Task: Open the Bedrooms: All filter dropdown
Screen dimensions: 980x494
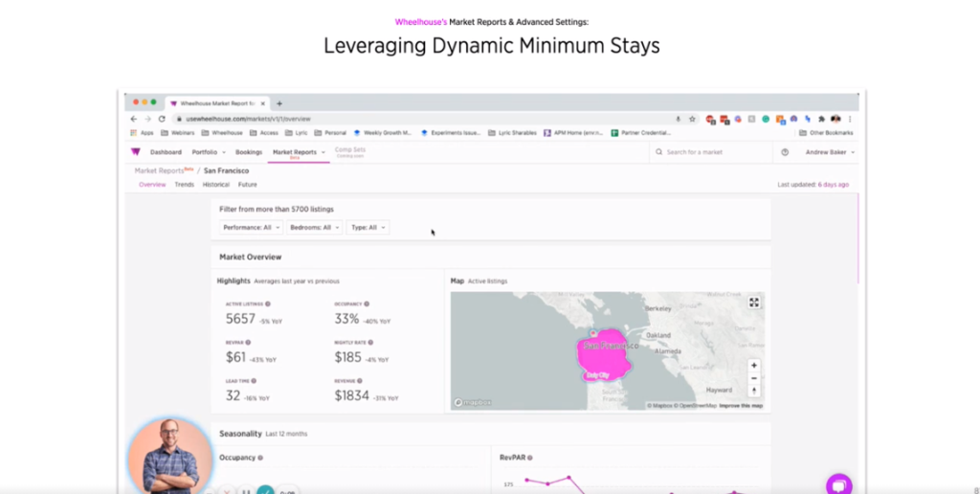Action: pyautogui.click(x=314, y=228)
